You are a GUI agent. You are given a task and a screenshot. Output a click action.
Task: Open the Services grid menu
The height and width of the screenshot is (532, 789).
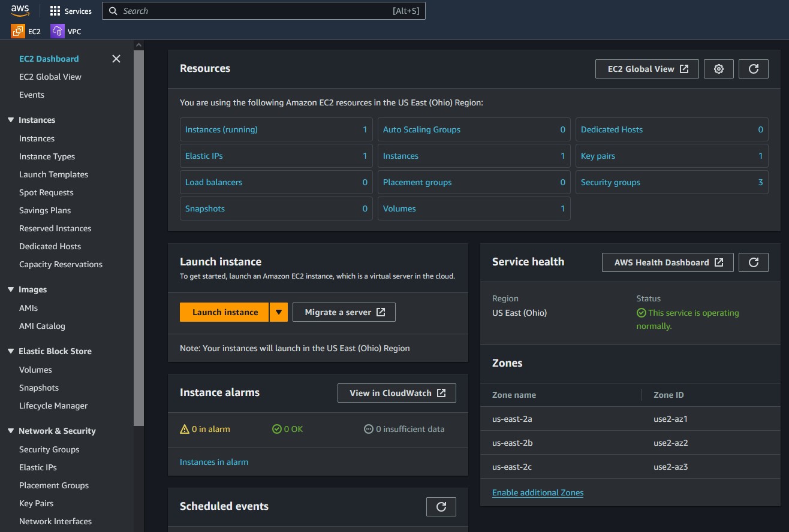[x=71, y=11]
